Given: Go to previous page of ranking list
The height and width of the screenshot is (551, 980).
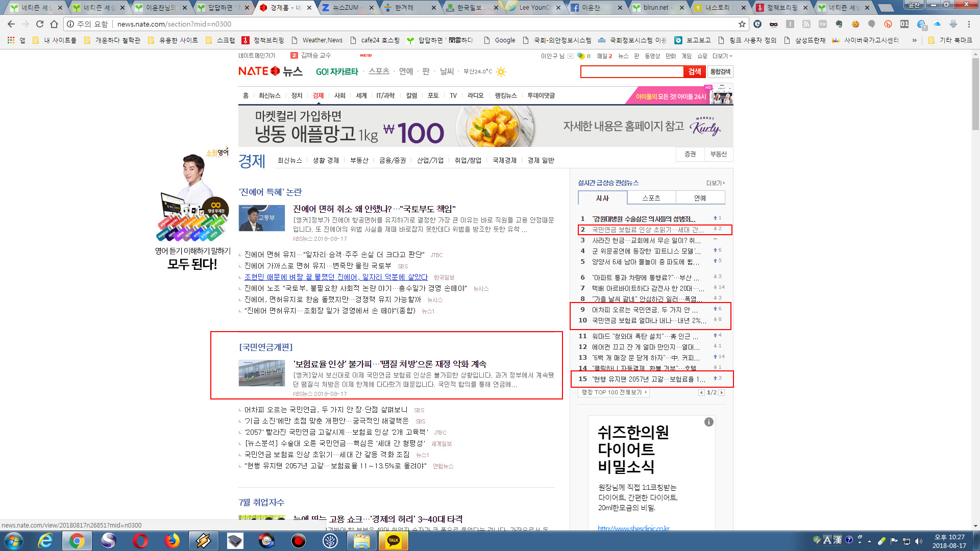Looking at the screenshot, I should coord(701,392).
